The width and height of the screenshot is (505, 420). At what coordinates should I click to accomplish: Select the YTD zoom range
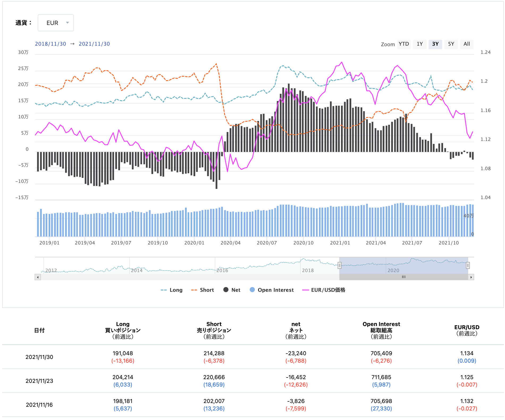(x=404, y=44)
